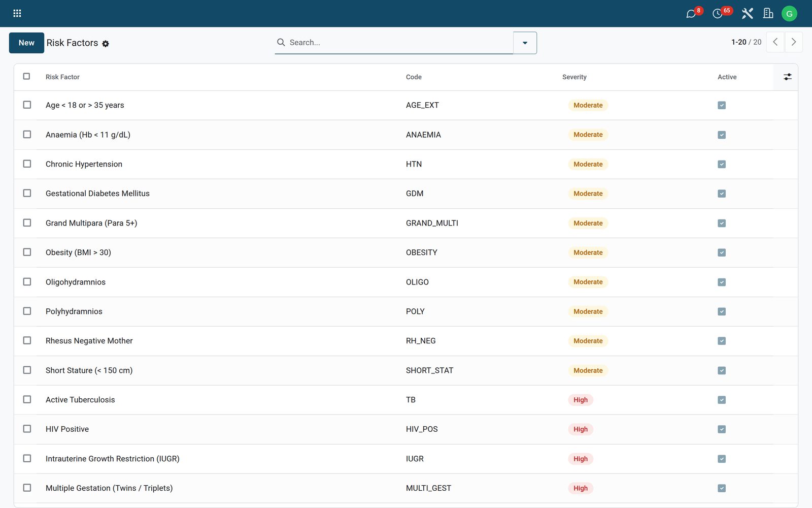
Task: Open the main apps grid menu
Action: coord(17,13)
